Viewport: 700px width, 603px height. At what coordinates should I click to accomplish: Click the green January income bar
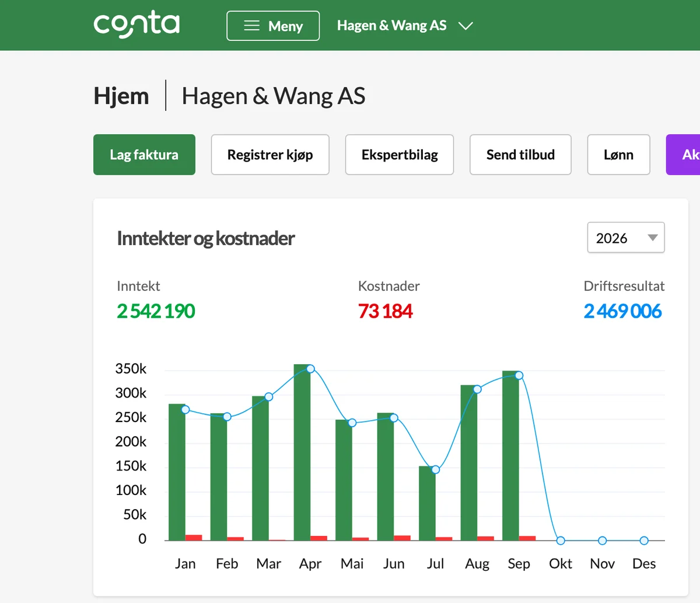tap(177, 472)
